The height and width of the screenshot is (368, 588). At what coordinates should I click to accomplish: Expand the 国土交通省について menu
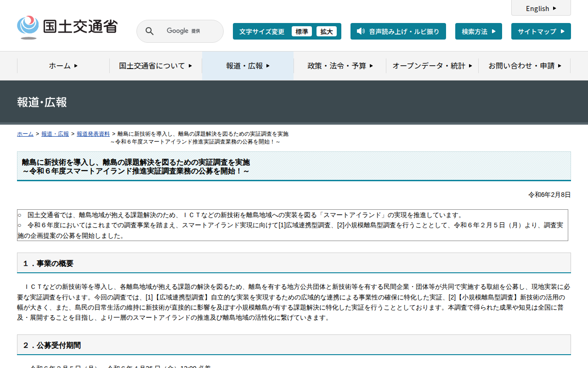(x=155, y=66)
